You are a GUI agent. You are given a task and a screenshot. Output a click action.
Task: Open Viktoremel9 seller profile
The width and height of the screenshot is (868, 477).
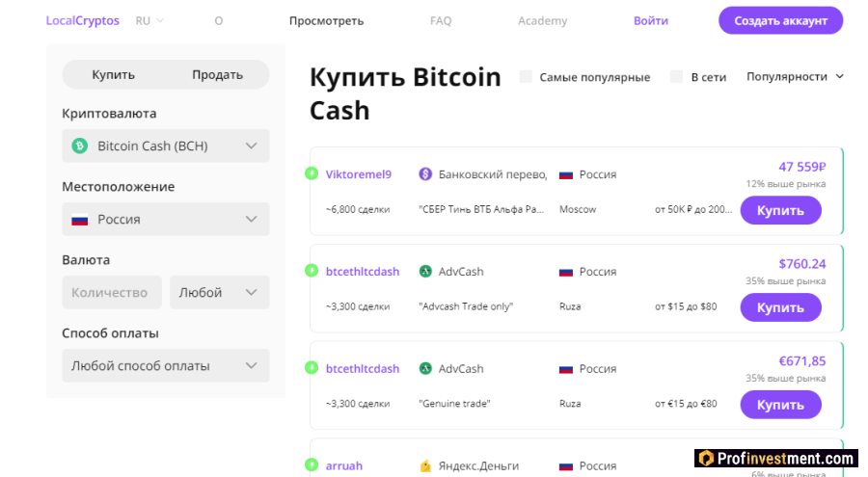click(x=358, y=174)
